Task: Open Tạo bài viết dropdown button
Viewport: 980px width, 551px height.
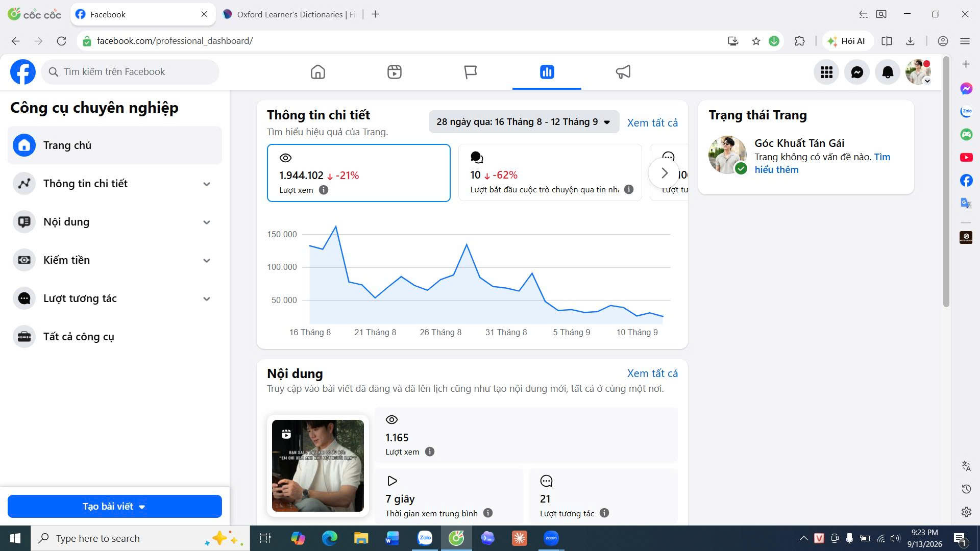Action: [115, 506]
